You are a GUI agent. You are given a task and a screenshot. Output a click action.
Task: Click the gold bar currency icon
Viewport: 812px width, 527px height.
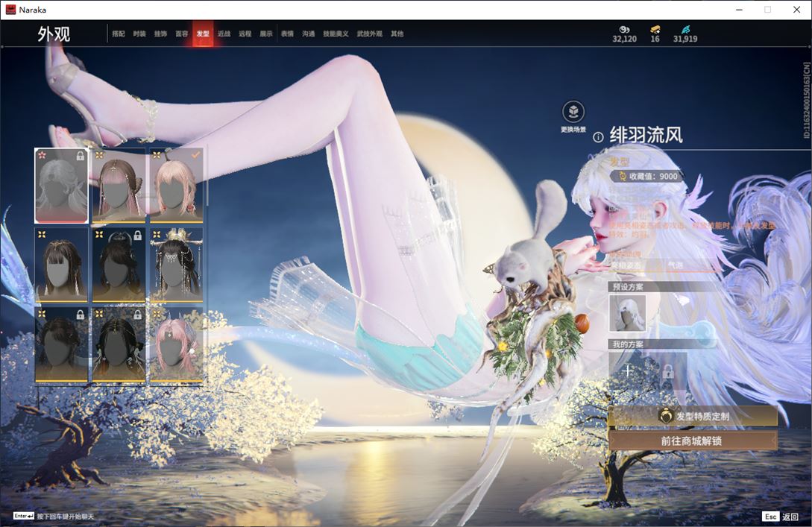(655, 30)
